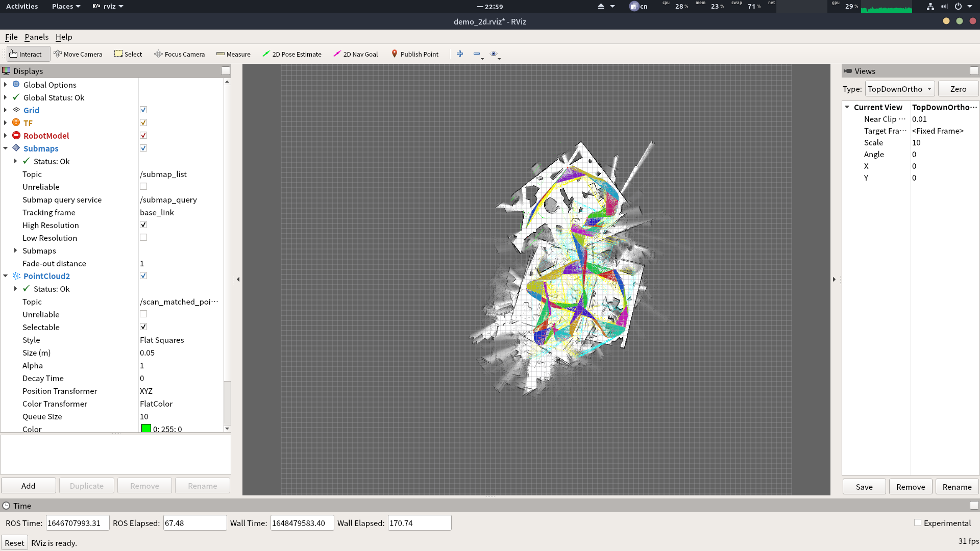Click the eye view toolbar icon
This screenshot has height=551, width=980.
[x=494, y=54]
